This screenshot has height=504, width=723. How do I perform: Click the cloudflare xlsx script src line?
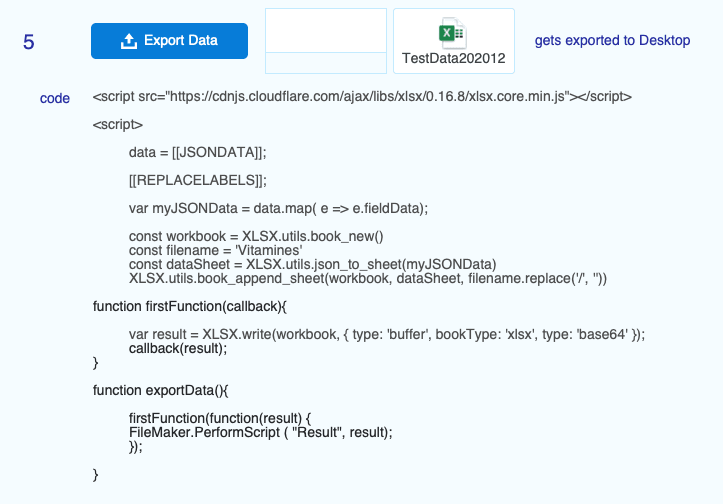(362, 97)
